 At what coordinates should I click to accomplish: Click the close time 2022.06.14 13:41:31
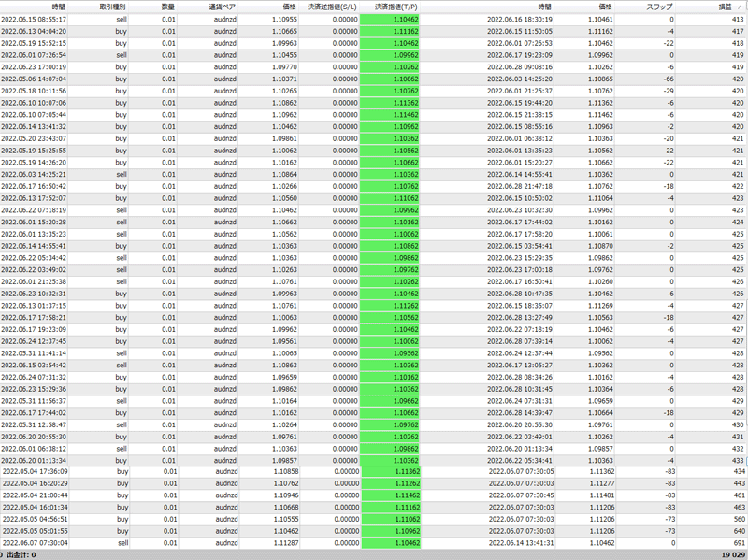[x=522, y=543]
